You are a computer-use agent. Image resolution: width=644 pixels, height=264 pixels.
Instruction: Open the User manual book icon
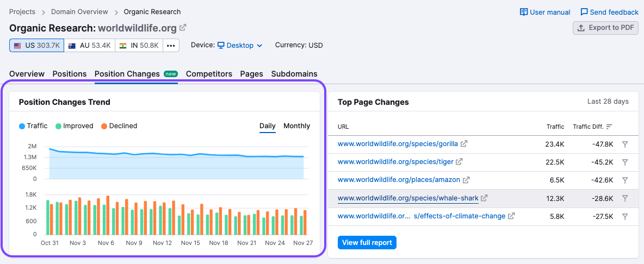[524, 12]
